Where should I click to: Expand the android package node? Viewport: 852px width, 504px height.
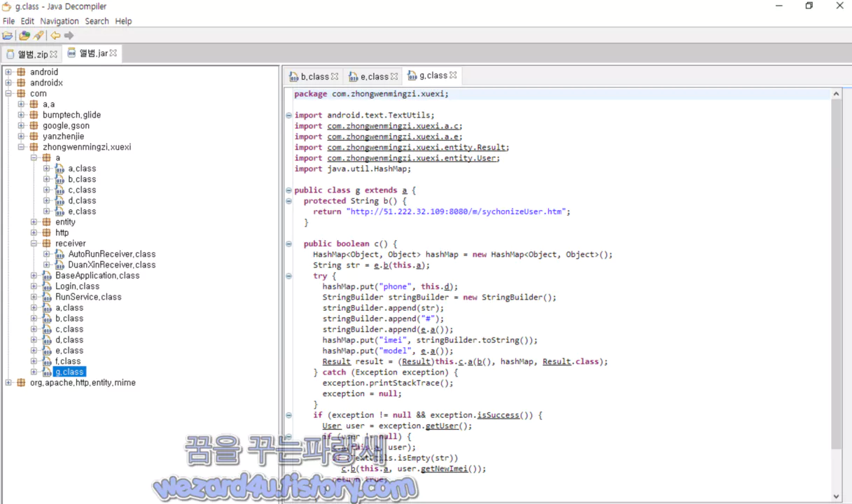8,72
